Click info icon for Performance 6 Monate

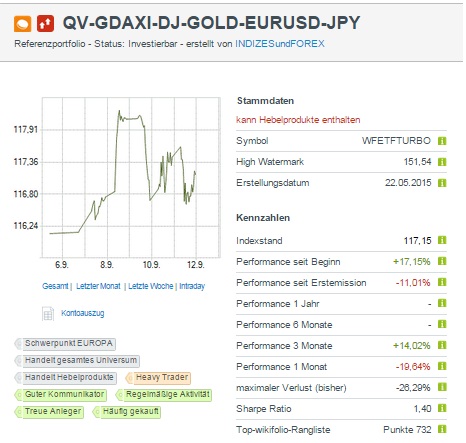point(442,324)
